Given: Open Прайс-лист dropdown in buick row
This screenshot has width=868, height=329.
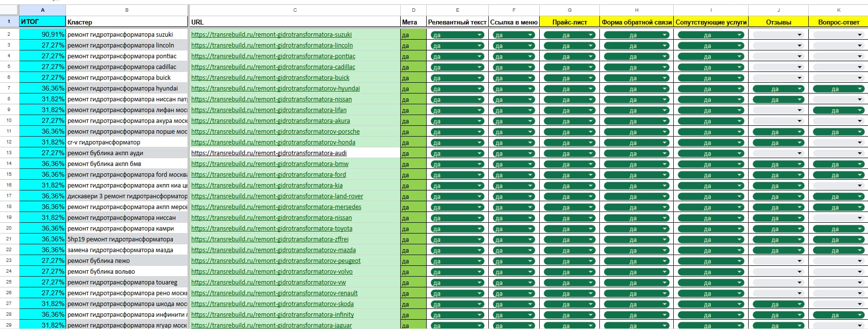Looking at the screenshot, I should tap(570, 78).
